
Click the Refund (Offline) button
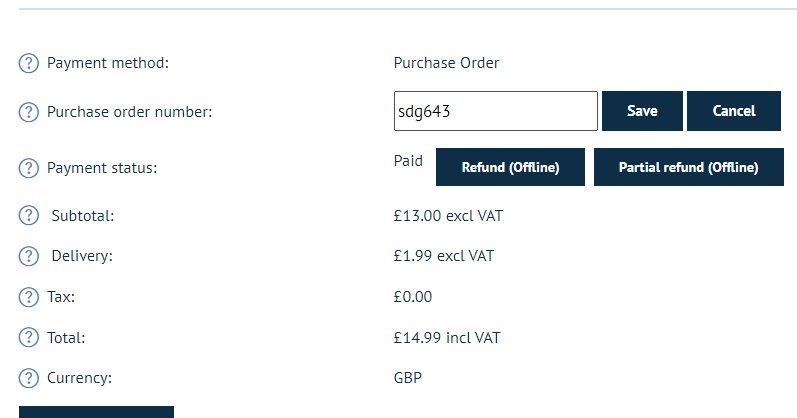tap(510, 167)
